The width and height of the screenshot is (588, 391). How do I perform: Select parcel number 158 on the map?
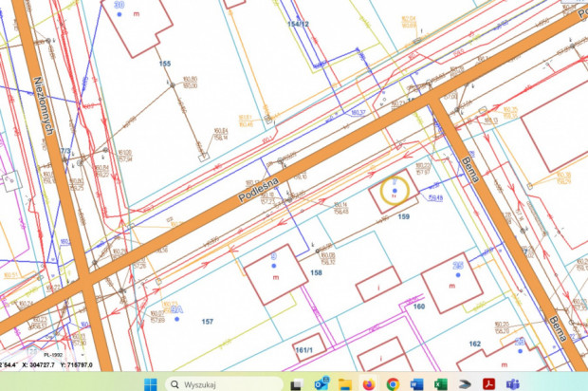pos(316,272)
